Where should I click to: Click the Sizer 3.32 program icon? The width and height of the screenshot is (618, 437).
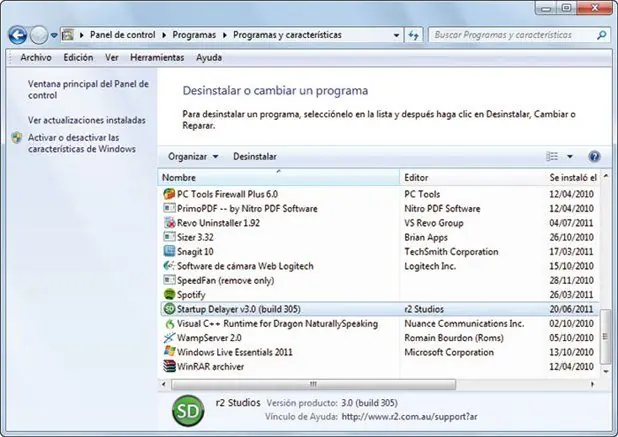click(x=169, y=237)
